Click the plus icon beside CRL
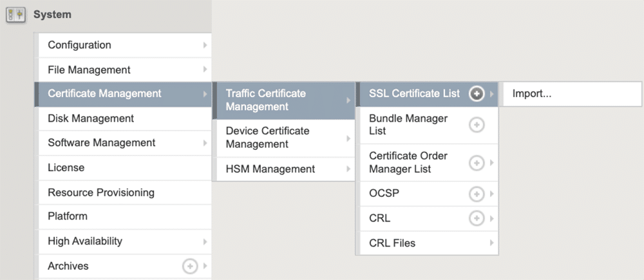The image size is (644, 280). point(476,219)
